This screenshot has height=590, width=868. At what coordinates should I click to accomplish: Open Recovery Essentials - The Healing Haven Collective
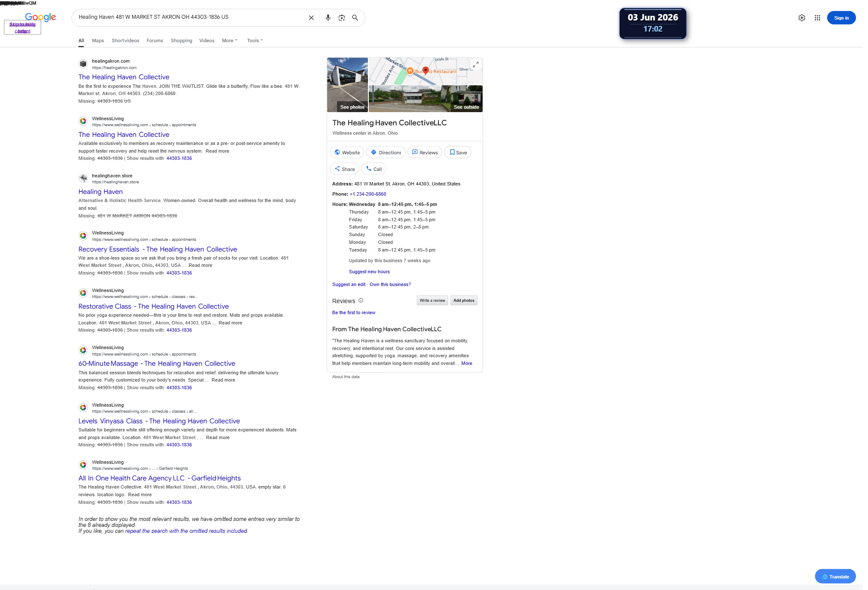click(x=158, y=249)
